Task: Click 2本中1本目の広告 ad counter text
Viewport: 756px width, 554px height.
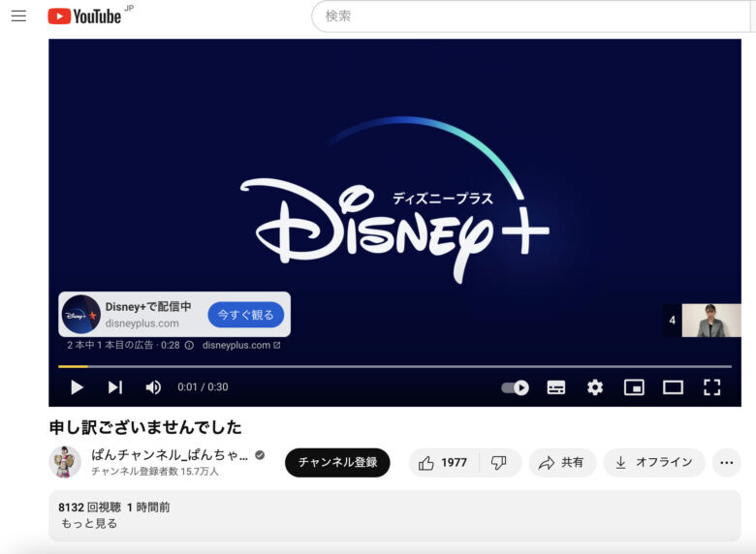Action: [110, 346]
